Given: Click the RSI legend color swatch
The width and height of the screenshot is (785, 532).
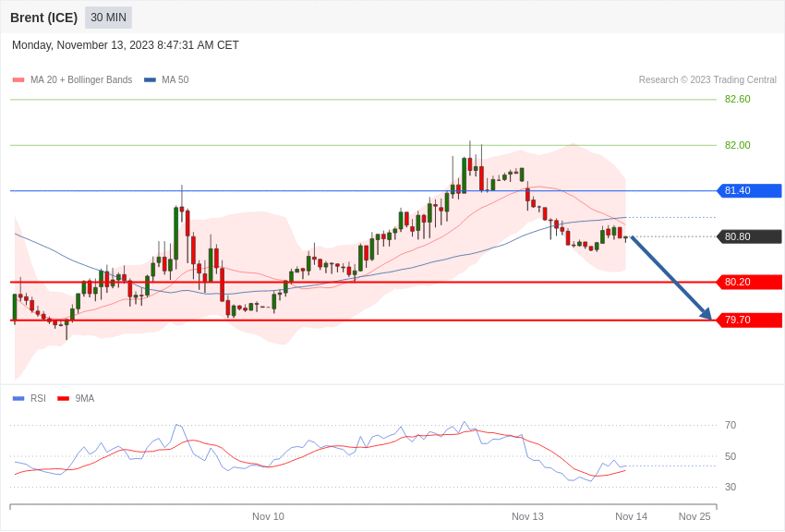Looking at the screenshot, I should pos(18,399).
